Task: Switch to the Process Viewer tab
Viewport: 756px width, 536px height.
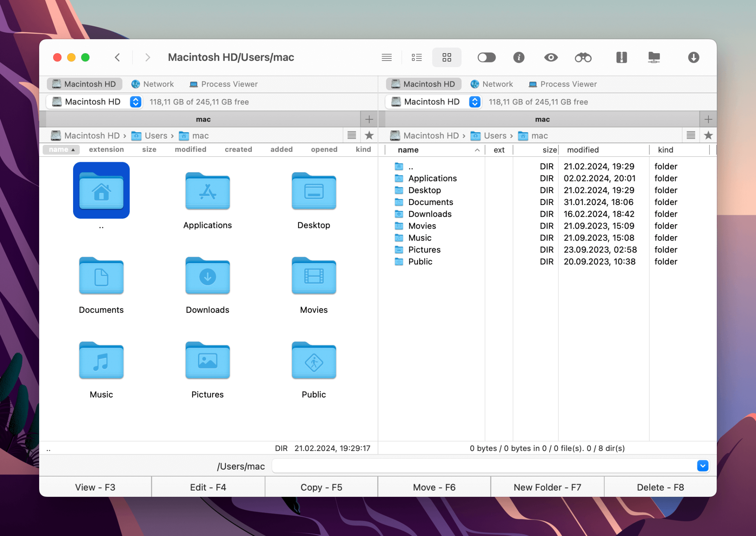Action: coord(223,84)
